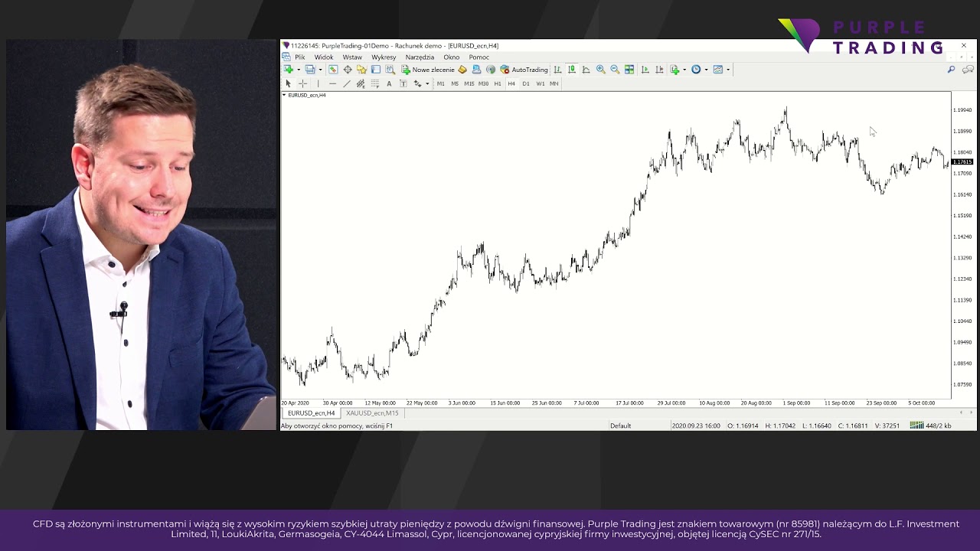Switch to the MN timeframe
Screen dimensions: 980x551
[554, 83]
